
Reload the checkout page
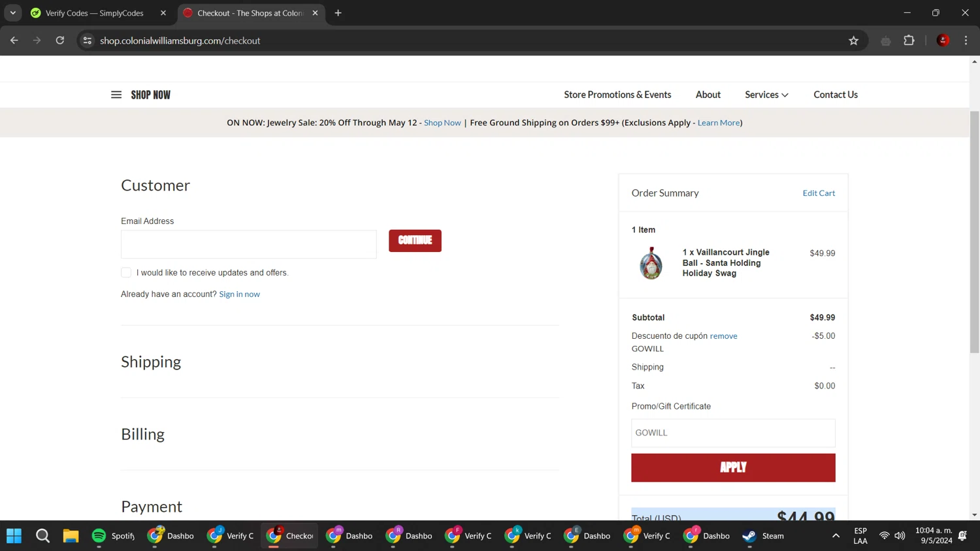(60, 40)
